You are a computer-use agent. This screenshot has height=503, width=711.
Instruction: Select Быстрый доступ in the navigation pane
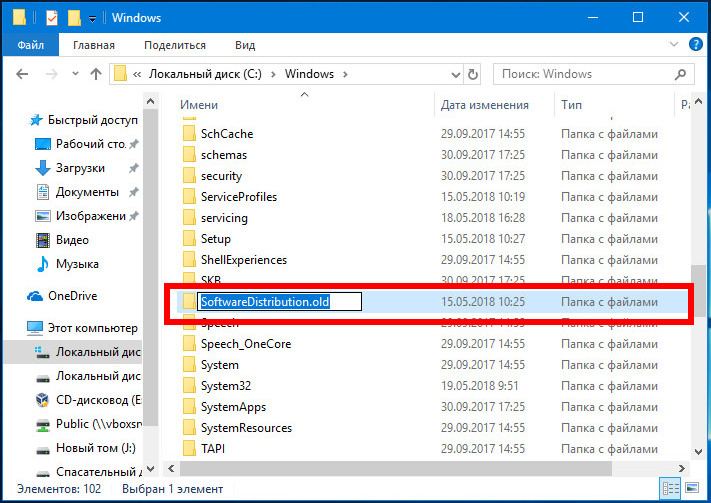(x=93, y=120)
